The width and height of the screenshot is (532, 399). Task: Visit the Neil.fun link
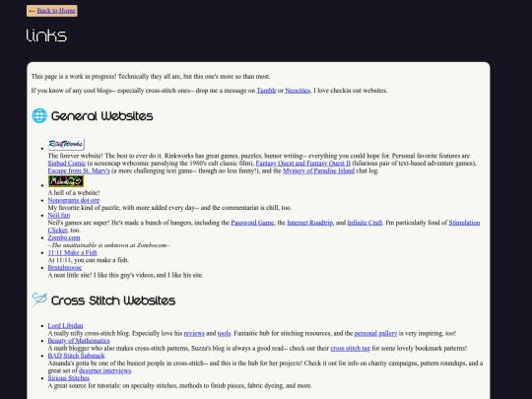[x=59, y=215]
